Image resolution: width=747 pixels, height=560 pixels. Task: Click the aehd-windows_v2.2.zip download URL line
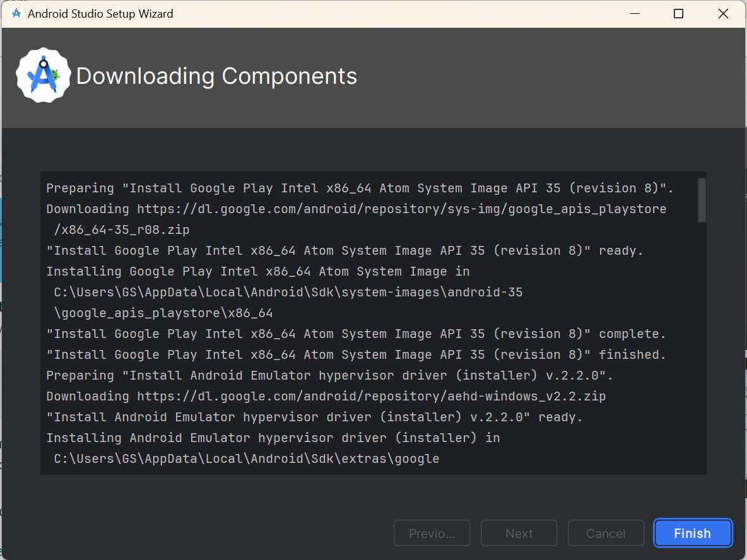tap(326, 396)
